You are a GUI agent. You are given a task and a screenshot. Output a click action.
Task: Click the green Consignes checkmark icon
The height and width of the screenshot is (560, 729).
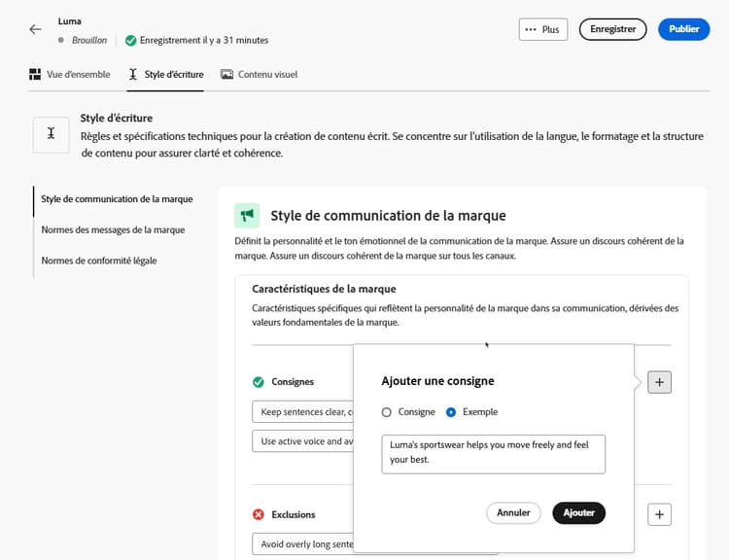pyautogui.click(x=259, y=382)
